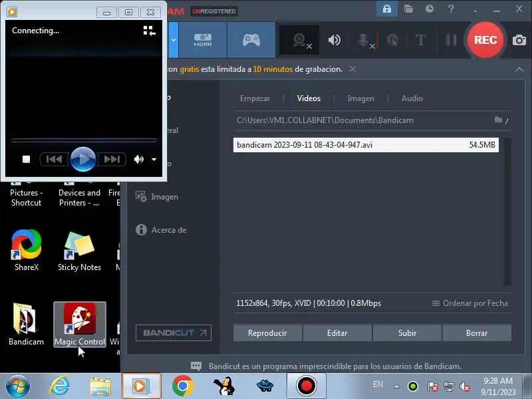Viewport: 532px width, 399px height.
Task: Show hidden system tray icons arrow
Action: point(396,386)
